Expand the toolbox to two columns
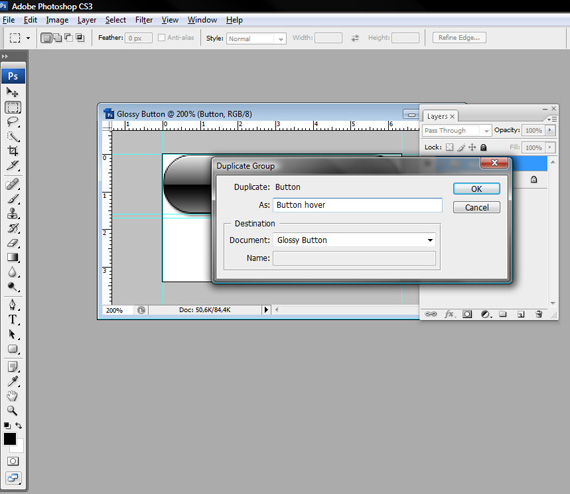The height and width of the screenshot is (494, 570). coord(4,56)
